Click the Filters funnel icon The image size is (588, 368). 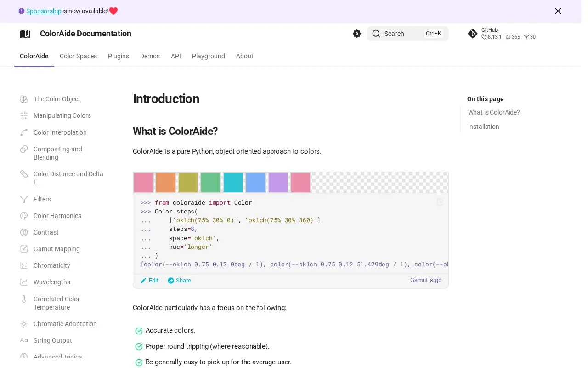24,199
